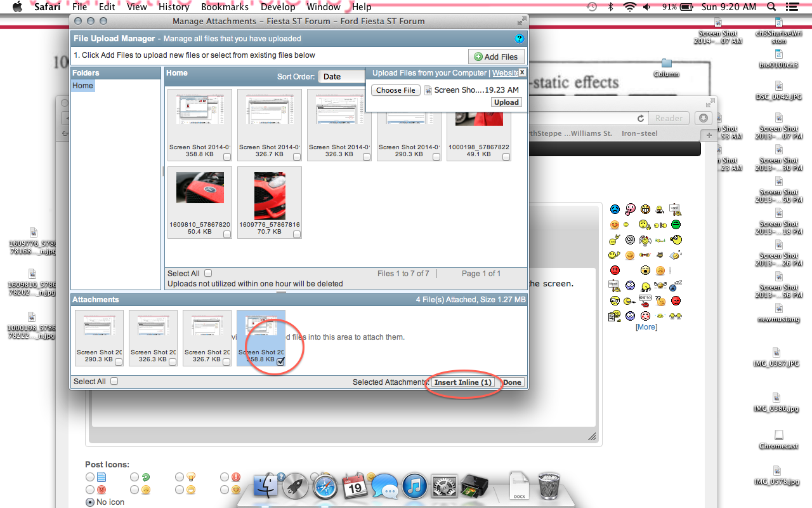Toggle Select All in the uploaded files pane

tap(208, 274)
